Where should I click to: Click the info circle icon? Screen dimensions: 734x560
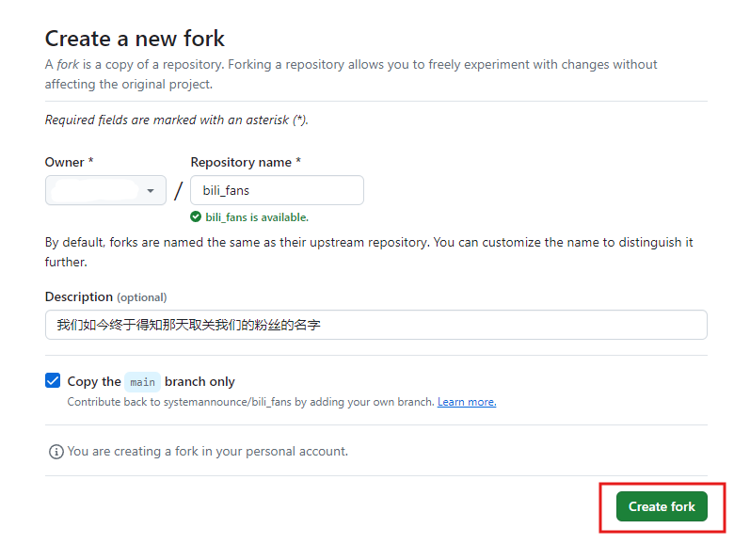click(x=56, y=452)
